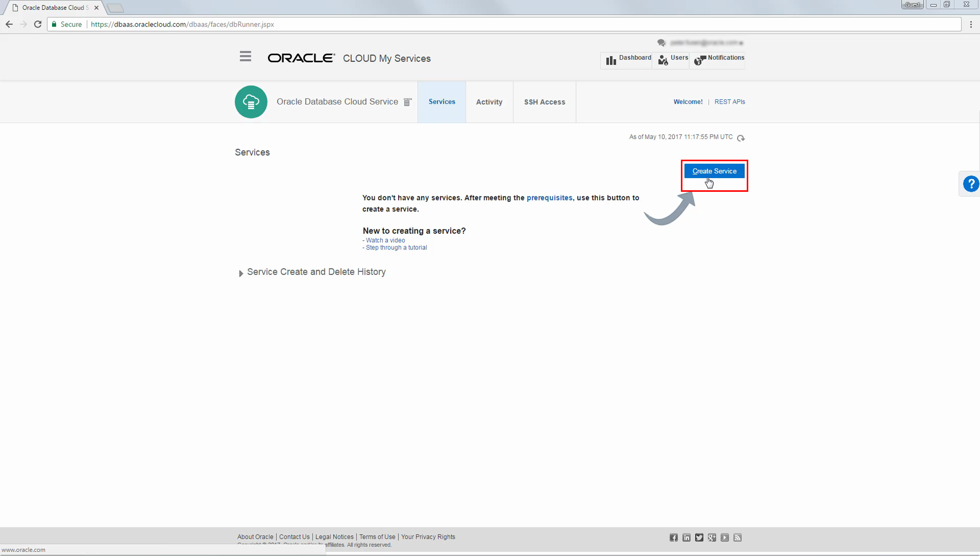The height and width of the screenshot is (556, 980).
Task: Click the Twitter footer icon
Action: pos(699,538)
